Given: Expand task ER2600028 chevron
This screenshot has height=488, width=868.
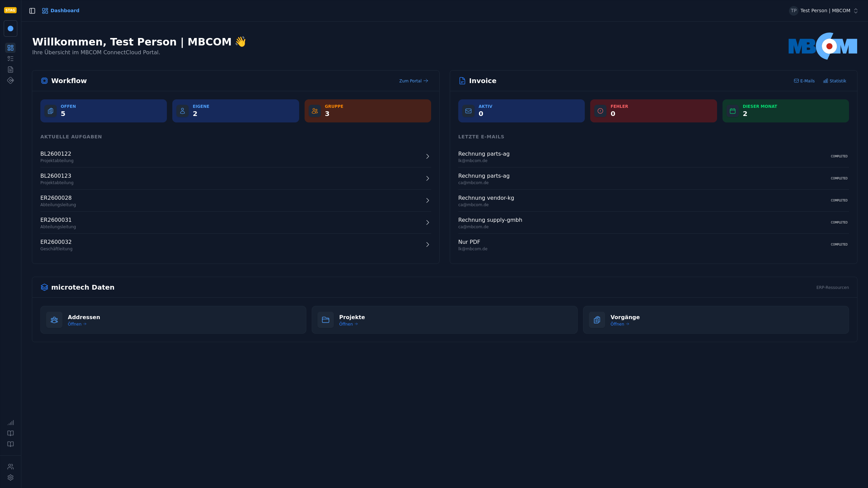Looking at the screenshot, I should pyautogui.click(x=428, y=200).
